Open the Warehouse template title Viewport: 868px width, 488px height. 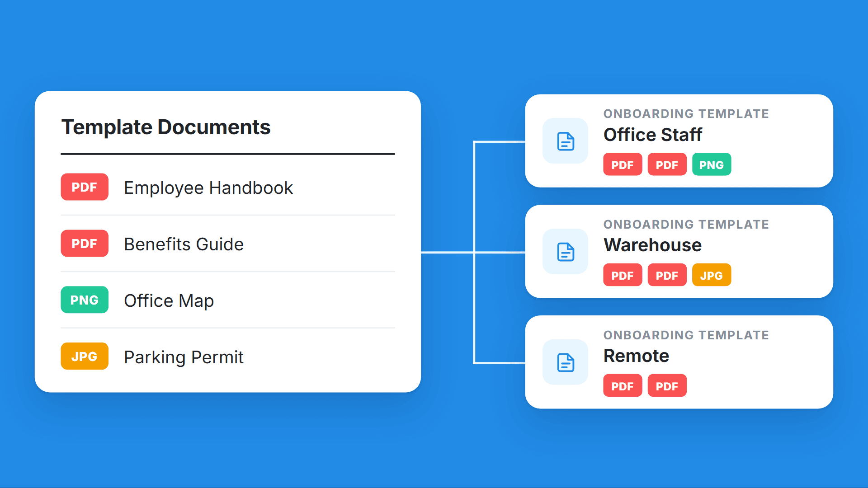[x=653, y=245]
